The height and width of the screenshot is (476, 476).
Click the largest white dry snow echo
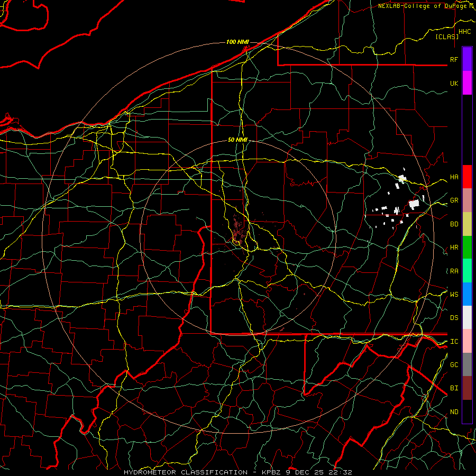click(x=414, y=204)
